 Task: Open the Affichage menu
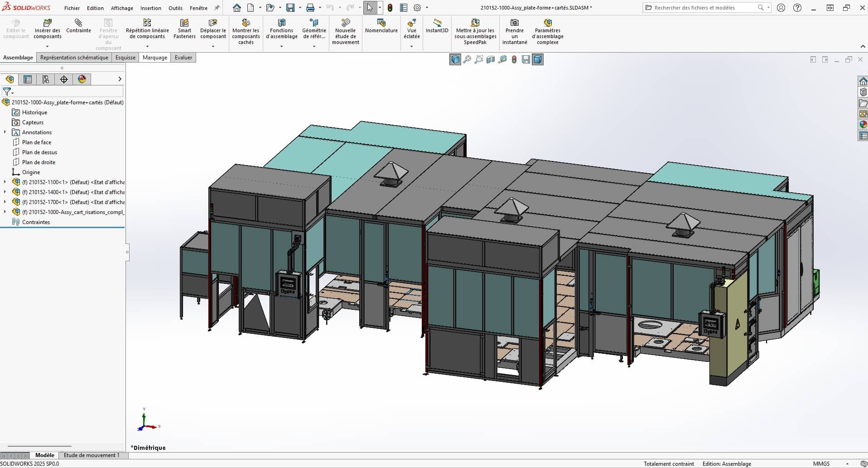(x=122, y=8)
